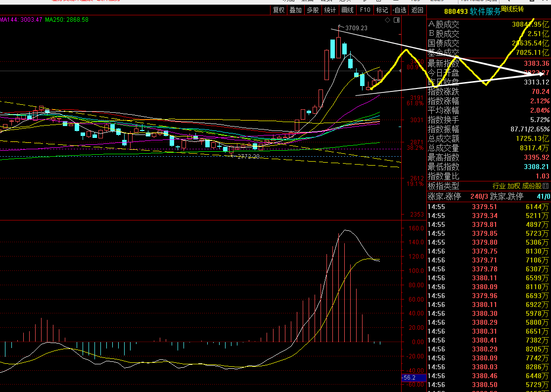The width and height of the screenshot is (551, 392).
Task: Select the 叠加 overlay button
Action: point(295,10)
